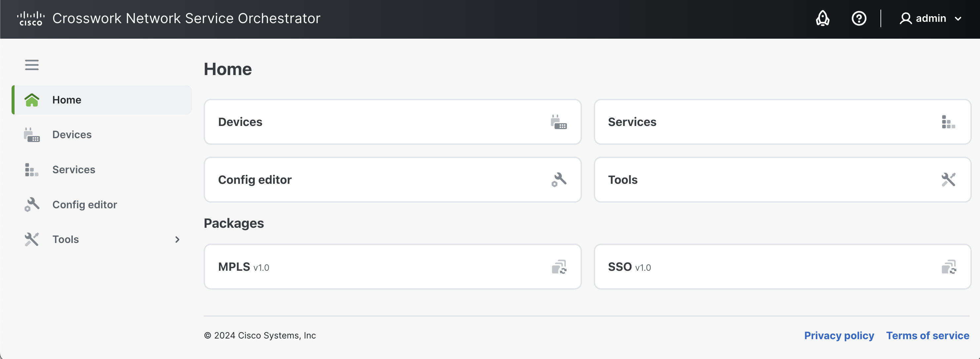Image resolution: width=980 pixels, height=359 pixels.
Task: Open the Devices card on Home
Action: point(392,122)
